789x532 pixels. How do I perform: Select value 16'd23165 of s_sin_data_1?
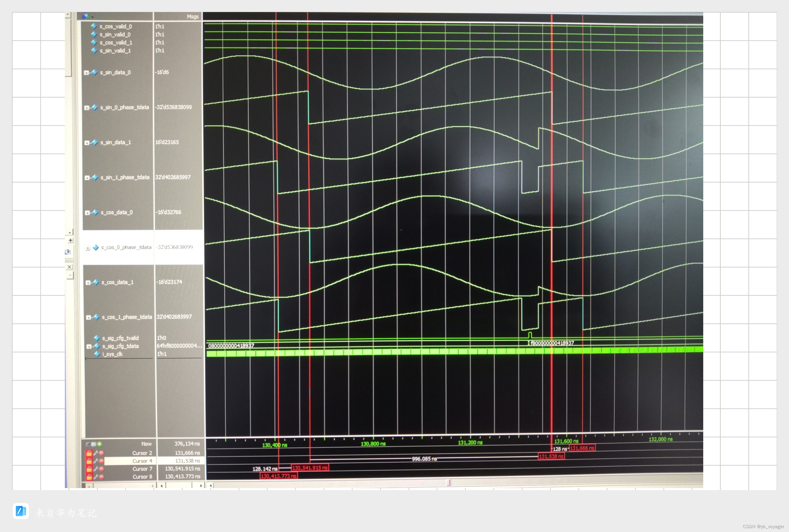[167, 142]
